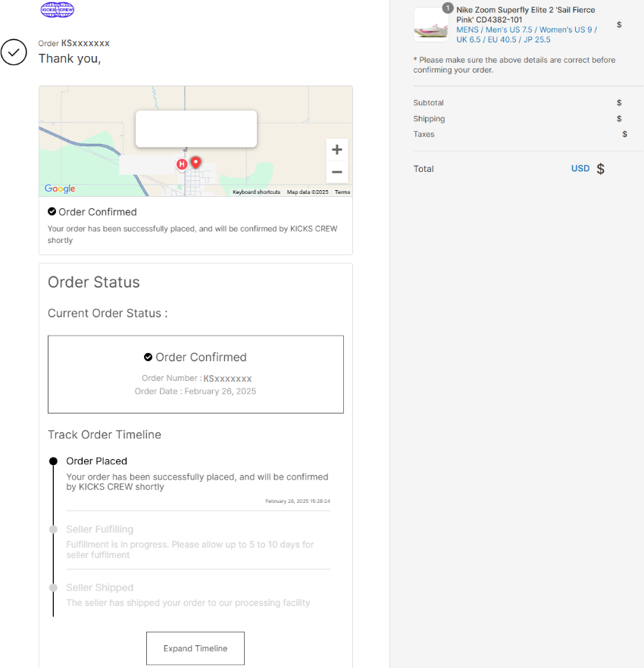Click the large order success checkmark circle

(x=14, y=52)
